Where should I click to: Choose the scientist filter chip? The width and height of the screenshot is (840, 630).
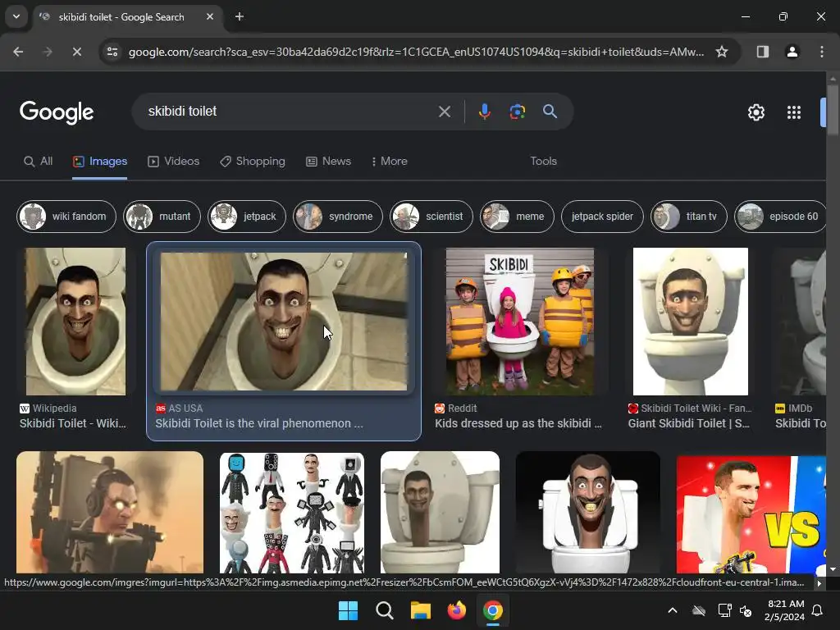(431, 217)
